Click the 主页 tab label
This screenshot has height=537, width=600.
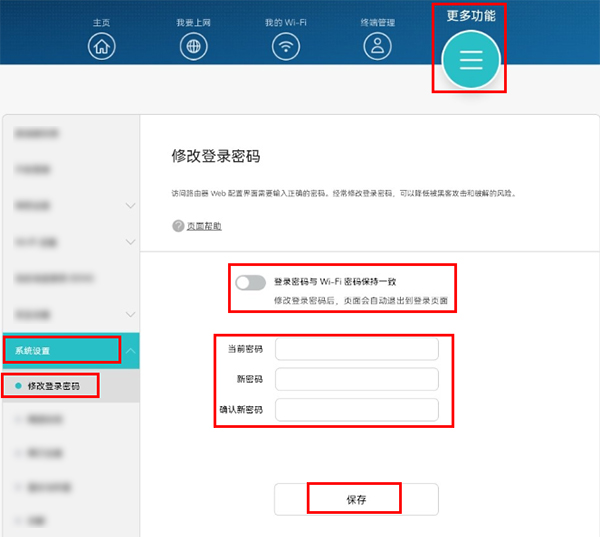tap(101, 23)
